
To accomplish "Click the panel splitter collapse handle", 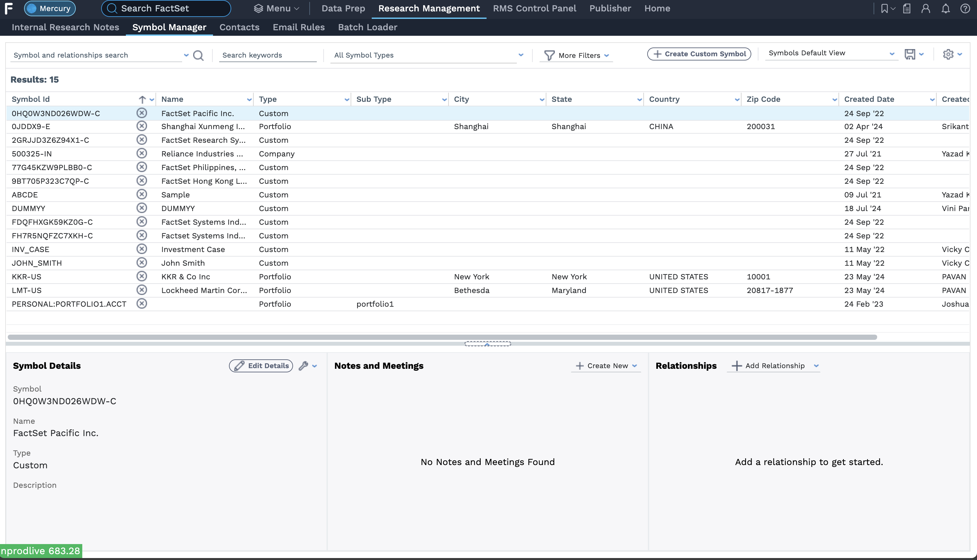I will pyautogui.click(x=487, y=344).
